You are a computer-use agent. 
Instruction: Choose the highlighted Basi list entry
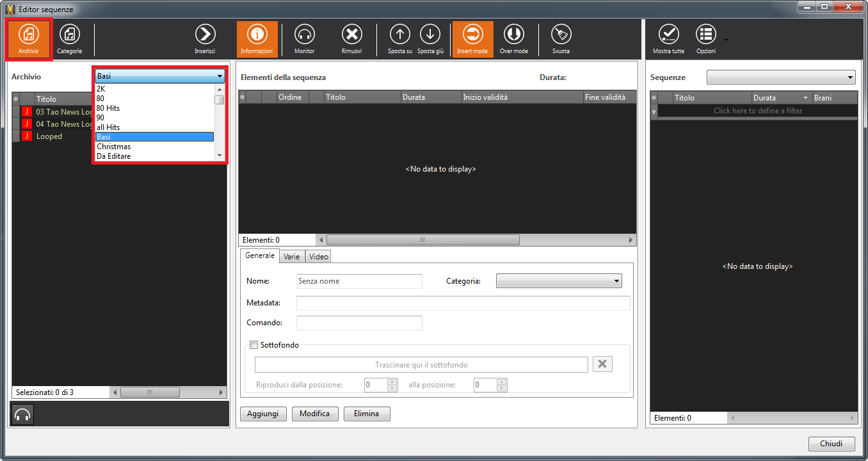coord(154,136)
